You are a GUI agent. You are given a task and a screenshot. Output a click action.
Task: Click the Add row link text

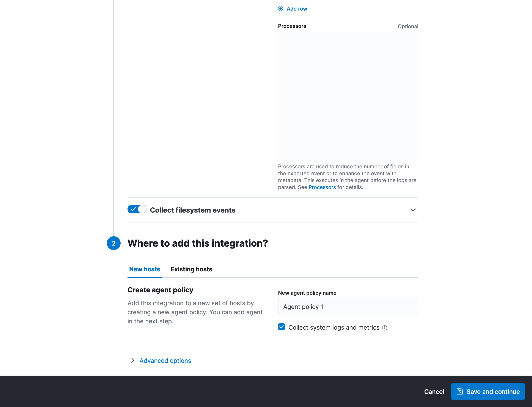pos(297,9)
